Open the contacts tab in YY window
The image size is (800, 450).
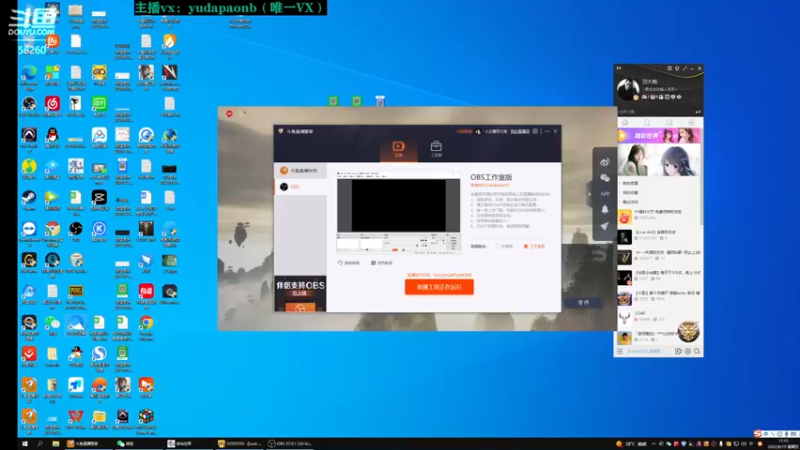click(x=669, y=122)
